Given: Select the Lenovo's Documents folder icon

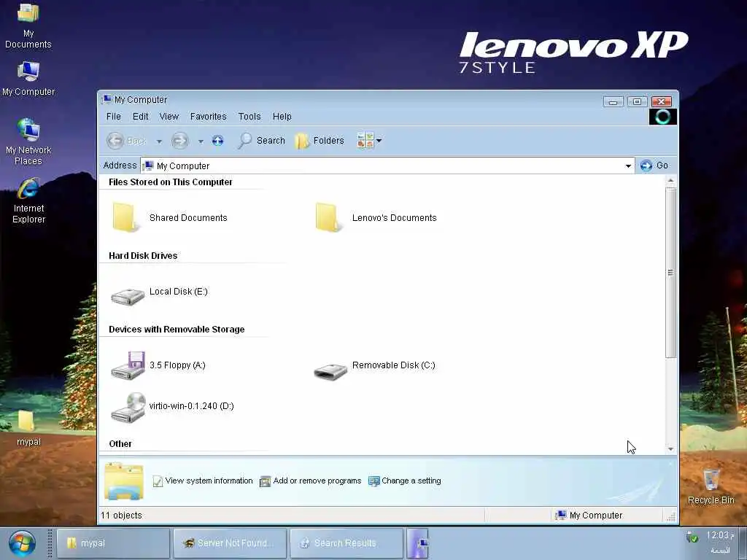Looking at the screenshot, I should 328,217.
